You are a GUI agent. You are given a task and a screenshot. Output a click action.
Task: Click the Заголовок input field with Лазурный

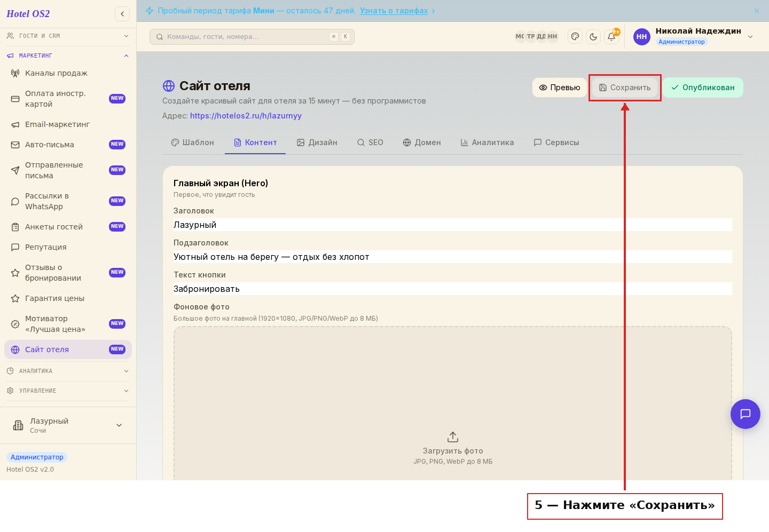(453, 225)
